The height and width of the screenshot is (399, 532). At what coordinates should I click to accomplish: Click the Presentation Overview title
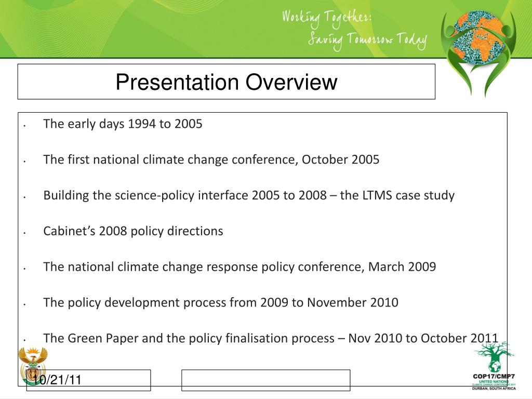(x=227, y=82)
